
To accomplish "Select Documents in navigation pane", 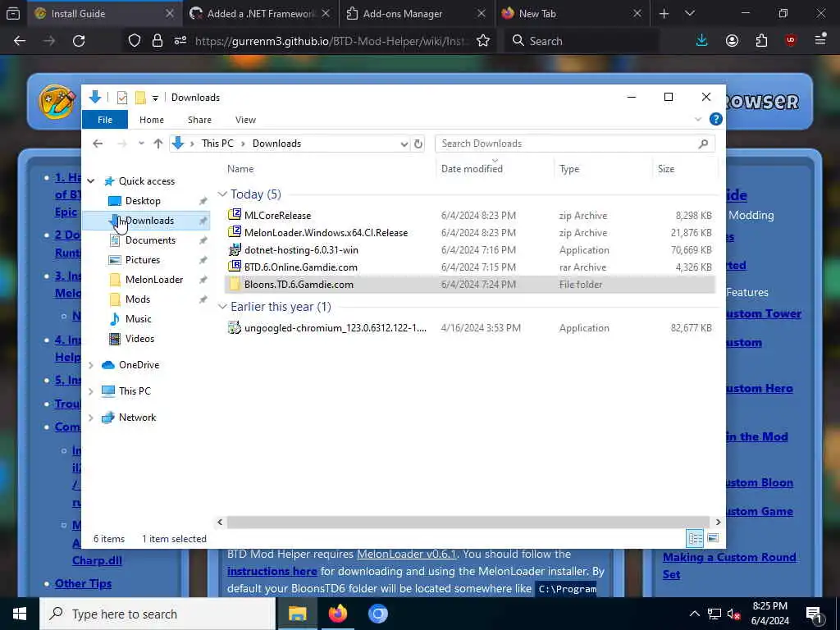I will point(150,240).
